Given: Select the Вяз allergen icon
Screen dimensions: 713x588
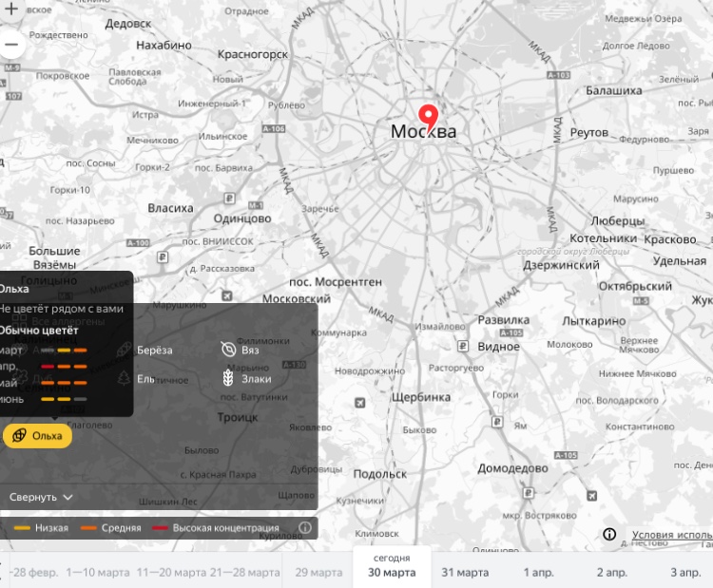Looking at the screenshot, I should point(227,350).
